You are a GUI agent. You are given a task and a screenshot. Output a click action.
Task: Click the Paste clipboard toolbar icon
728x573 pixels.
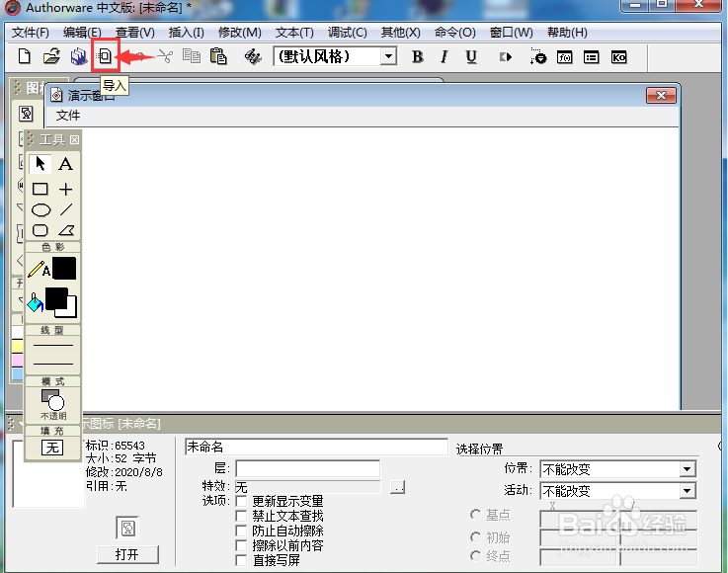pyautogui.click(x=218, y=56)
